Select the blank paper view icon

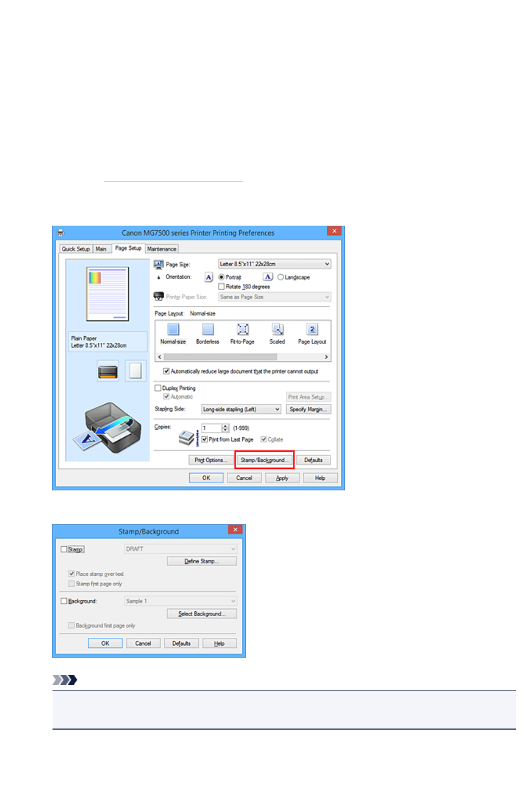pos(135,371)
